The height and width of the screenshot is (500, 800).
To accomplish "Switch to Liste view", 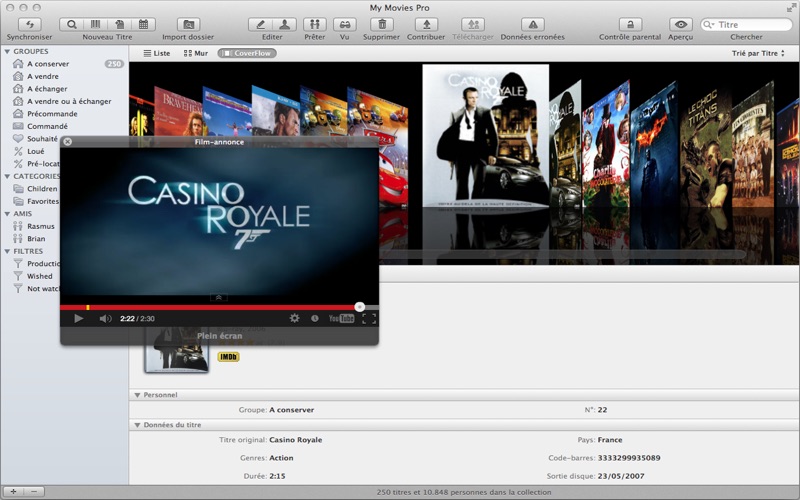I will coord(157,53).
